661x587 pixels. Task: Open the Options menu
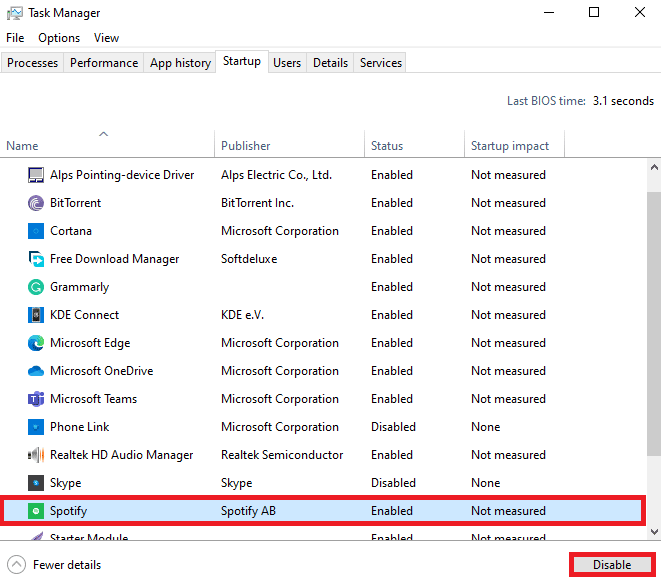[59, 38]
